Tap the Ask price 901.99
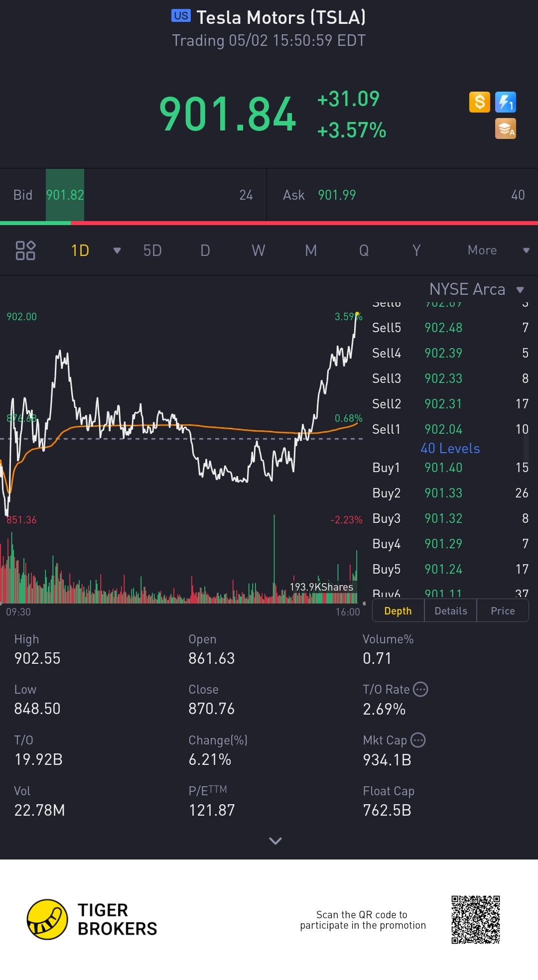The image size is (538, 980). [337, 195]
